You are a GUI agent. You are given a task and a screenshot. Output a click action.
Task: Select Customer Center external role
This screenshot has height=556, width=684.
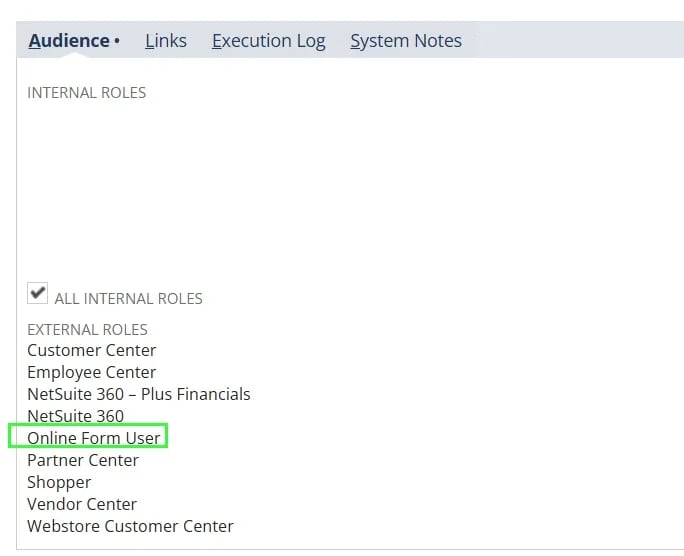(92, 350)
